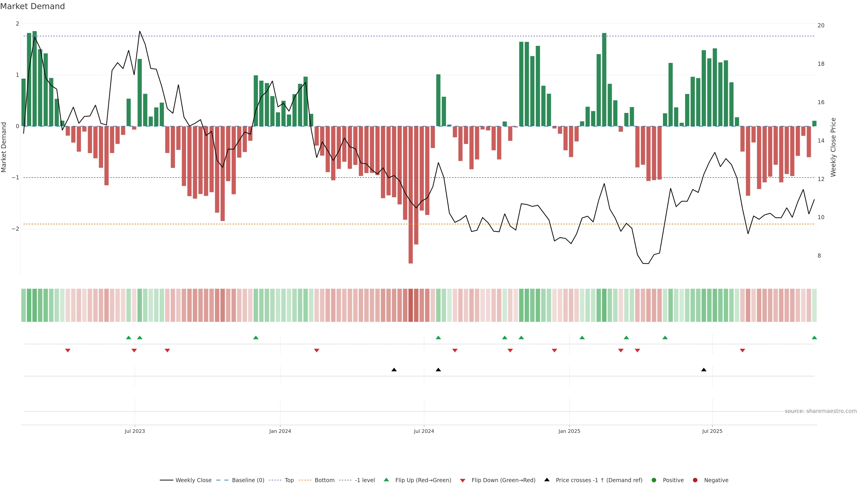Click green Flip Up triangle legend icon
868x488 pixels.
coord(387,480)
